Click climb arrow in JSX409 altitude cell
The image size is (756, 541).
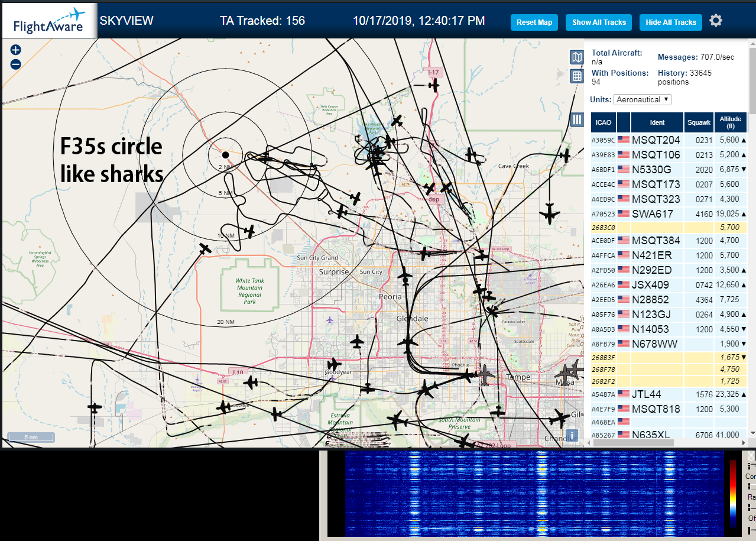coord(744,285)
